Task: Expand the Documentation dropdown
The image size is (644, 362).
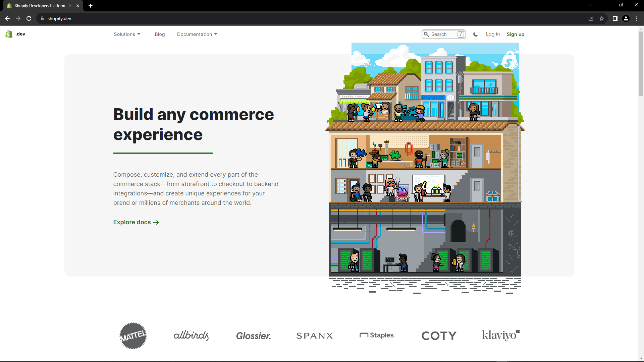Action: click(x=197, y=34)
